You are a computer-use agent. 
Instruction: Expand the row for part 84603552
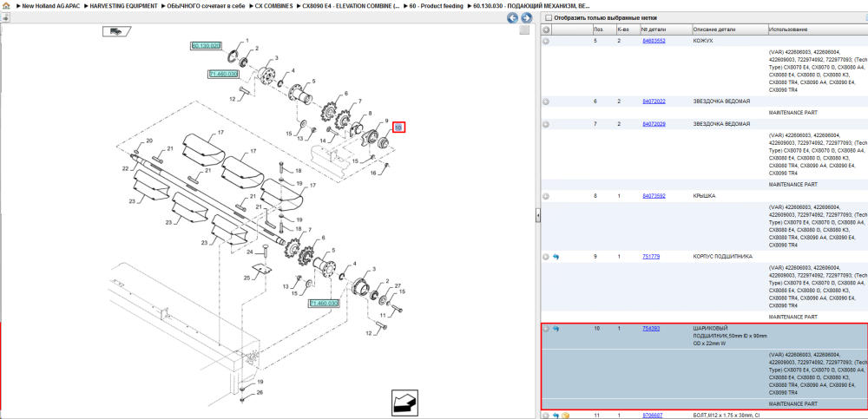(x=546, y=41)
